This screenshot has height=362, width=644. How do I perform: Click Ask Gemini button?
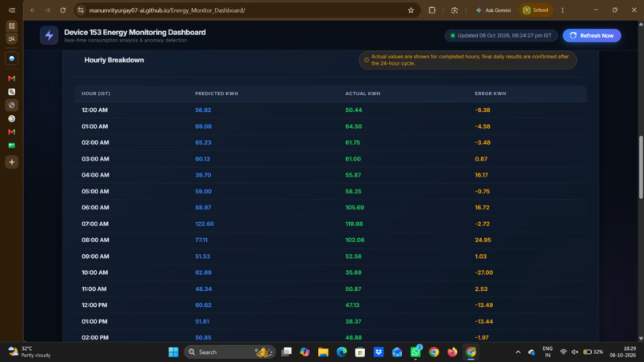tap(493, 10)
